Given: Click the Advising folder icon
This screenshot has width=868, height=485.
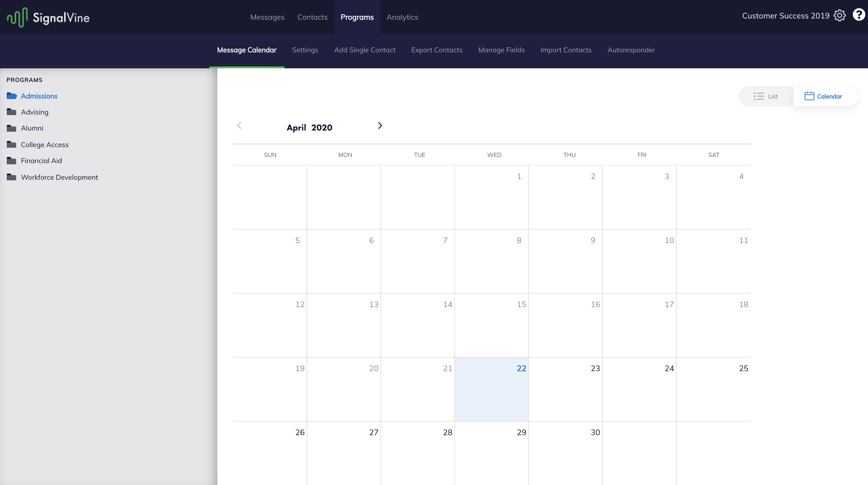Looking at the screenshot, I should [11, 112].
